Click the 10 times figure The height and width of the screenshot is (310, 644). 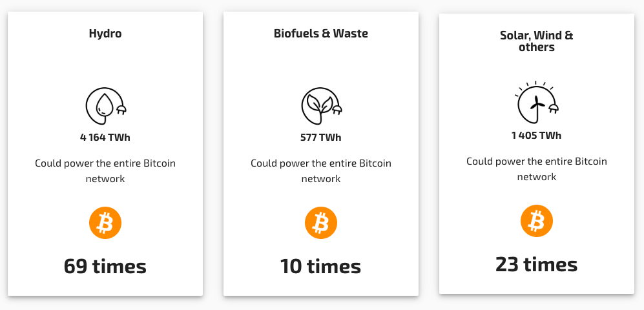pos(321,266)
